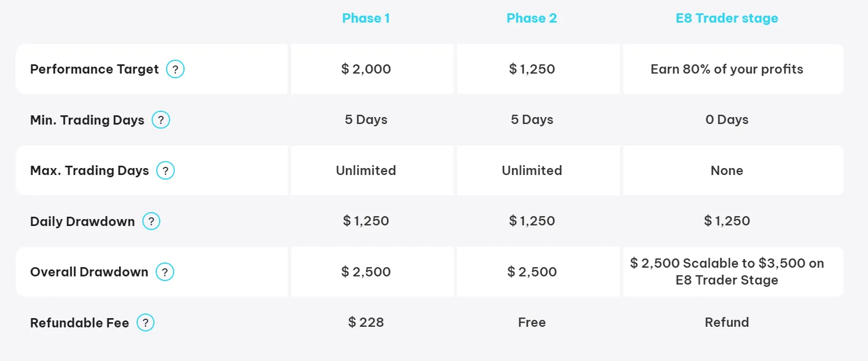Click question mark next to Overall Drawdown
This screenshot has width=868, height=361.
(x=165, y=272)
